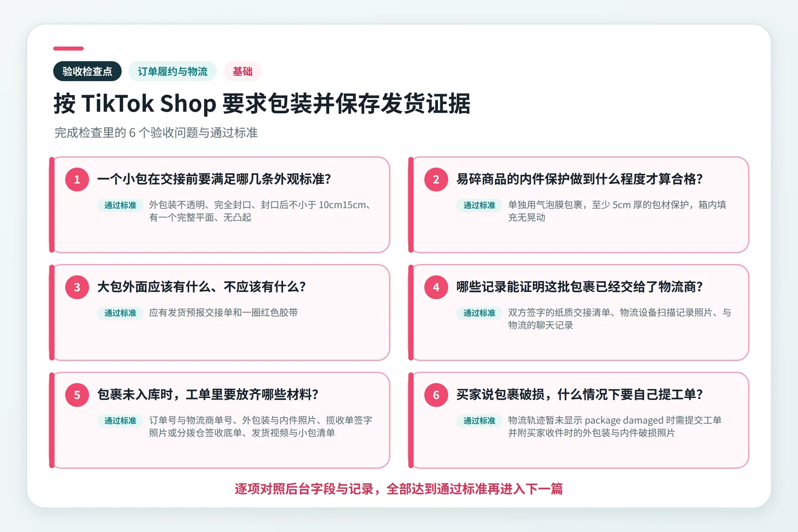Open question 一个小包在交接前要满足哪几条外观标准?
Image resolution: width=798 pixels, height=532 pixels.
214,179
